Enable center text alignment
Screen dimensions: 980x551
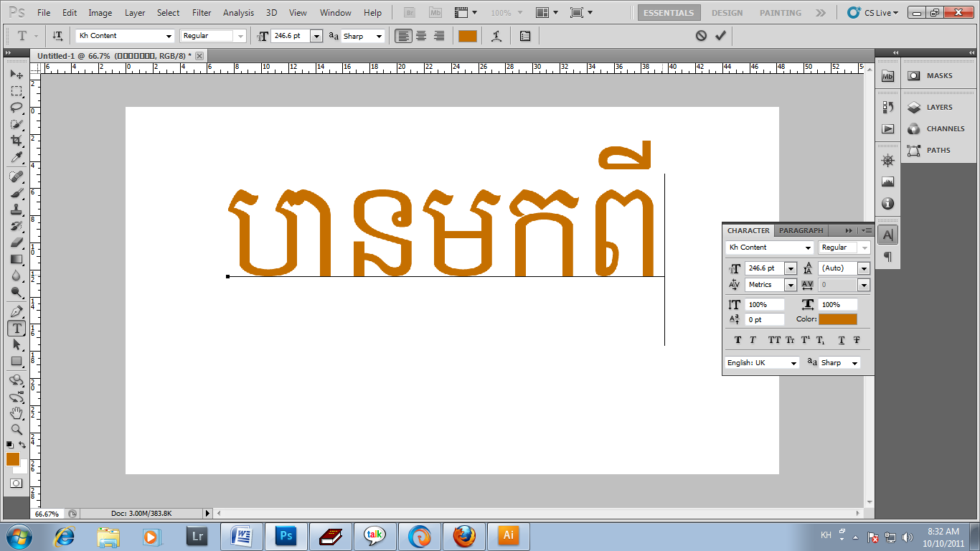point(421,36)
